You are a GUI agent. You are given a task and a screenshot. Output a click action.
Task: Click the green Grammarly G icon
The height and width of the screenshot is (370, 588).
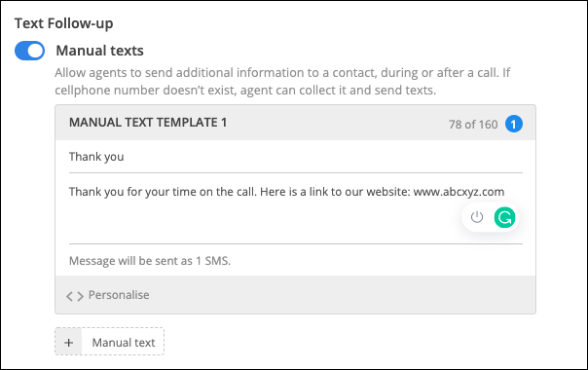pyautogui.click(x=504, y=217)
